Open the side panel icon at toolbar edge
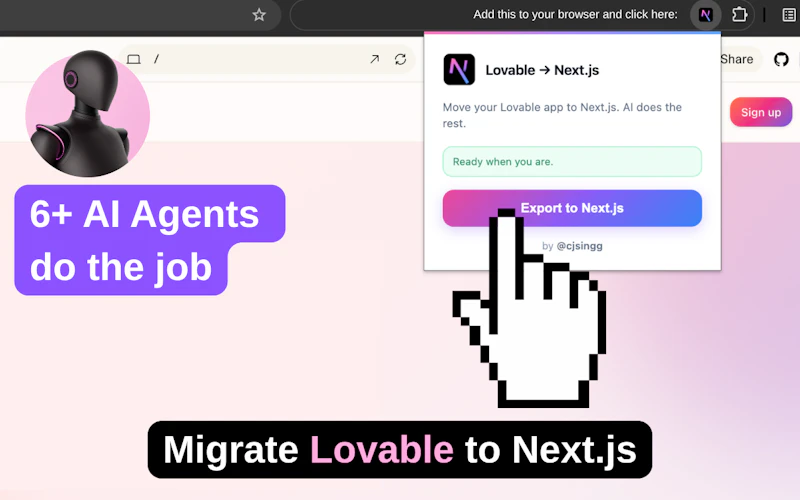This screenshot has height=500, width=800. 789,15
